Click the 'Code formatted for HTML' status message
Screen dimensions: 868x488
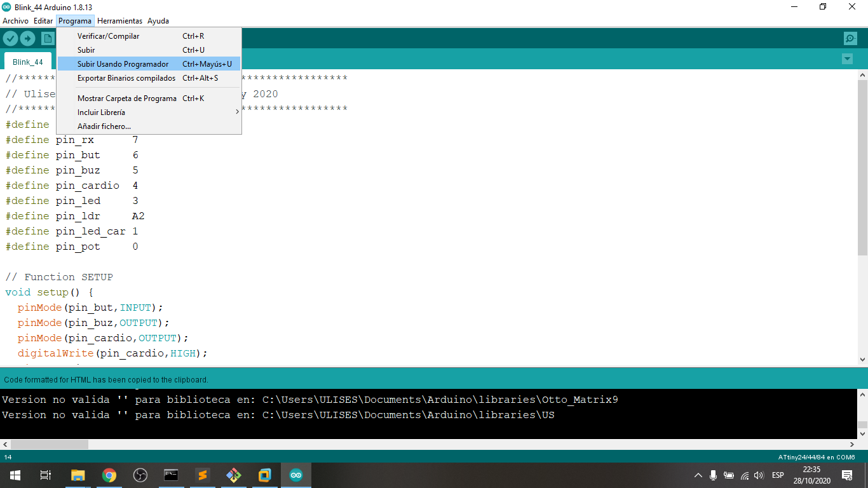pos(106,380)
